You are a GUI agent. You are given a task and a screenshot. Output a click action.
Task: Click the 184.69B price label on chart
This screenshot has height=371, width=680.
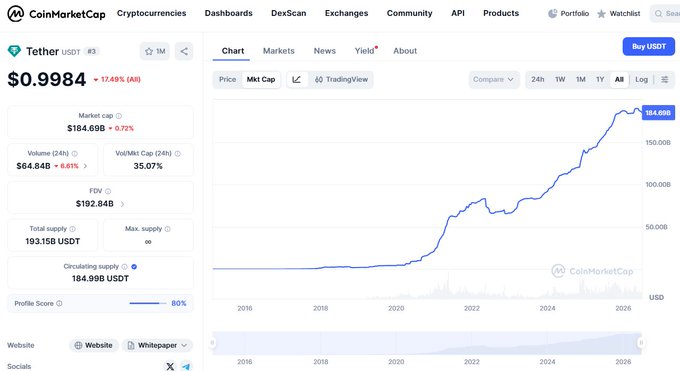click(658, 113)
